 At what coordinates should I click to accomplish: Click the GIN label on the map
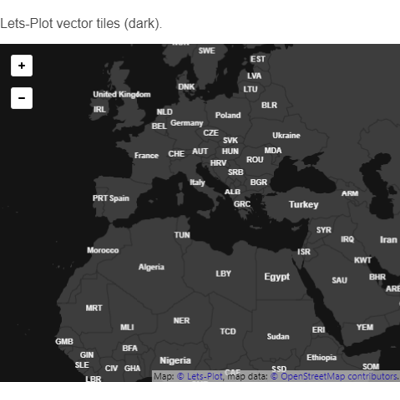tap(87, 355)
